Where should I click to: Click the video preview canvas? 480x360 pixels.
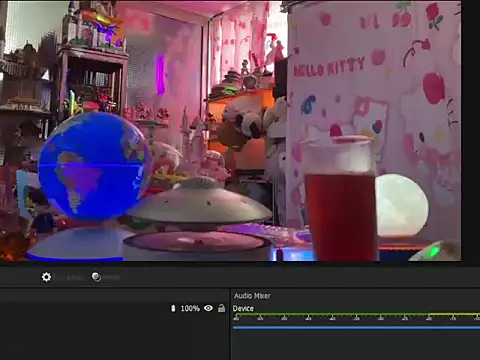[x=231, y=131]
